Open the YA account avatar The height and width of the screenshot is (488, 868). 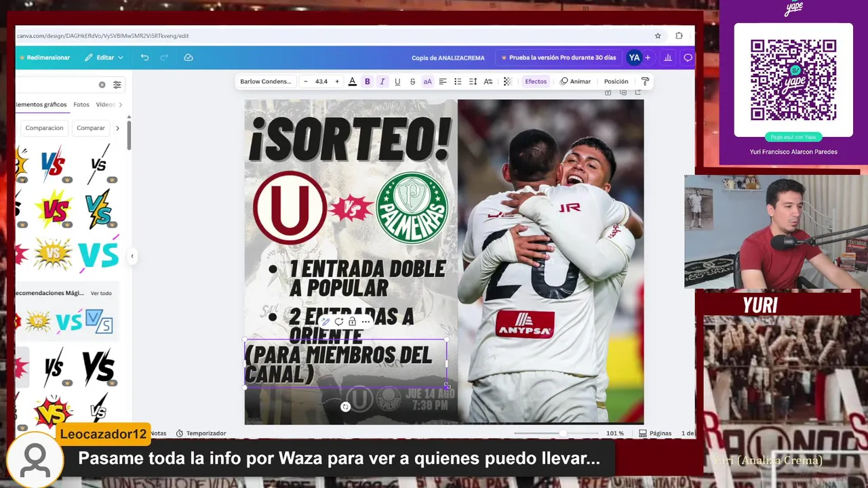pyautogui.click(x=634, y=58)
